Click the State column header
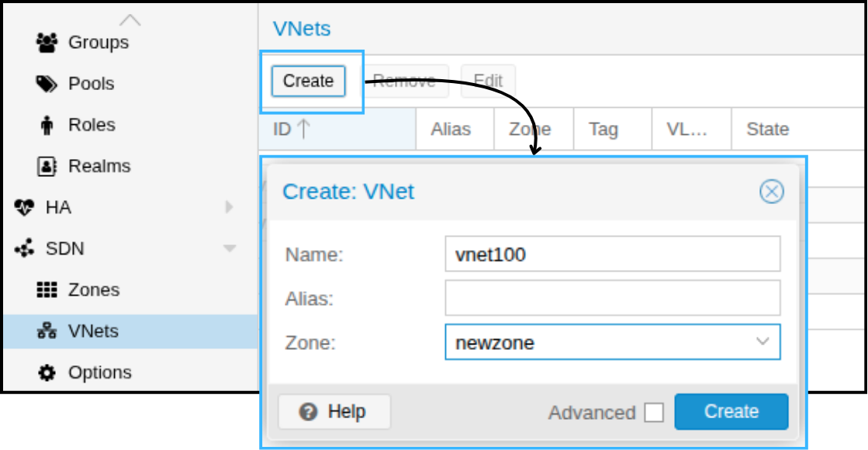The image size is (868, 450). (767, 129)
